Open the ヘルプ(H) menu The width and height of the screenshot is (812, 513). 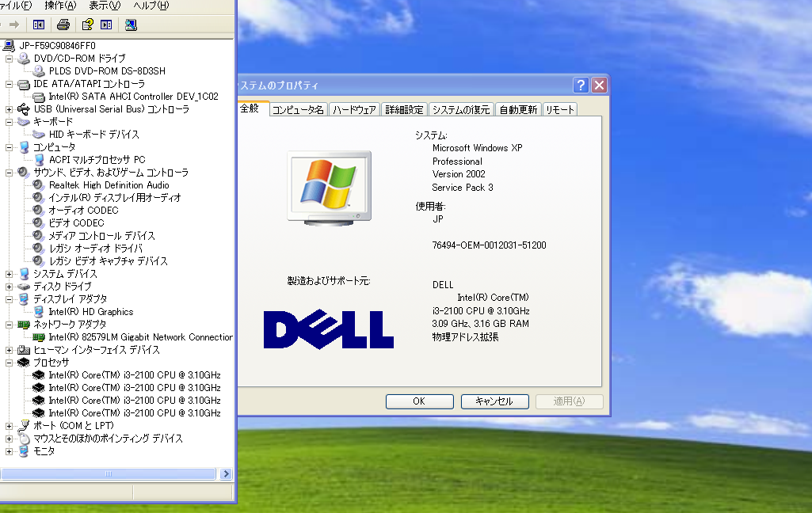[151, 6]
